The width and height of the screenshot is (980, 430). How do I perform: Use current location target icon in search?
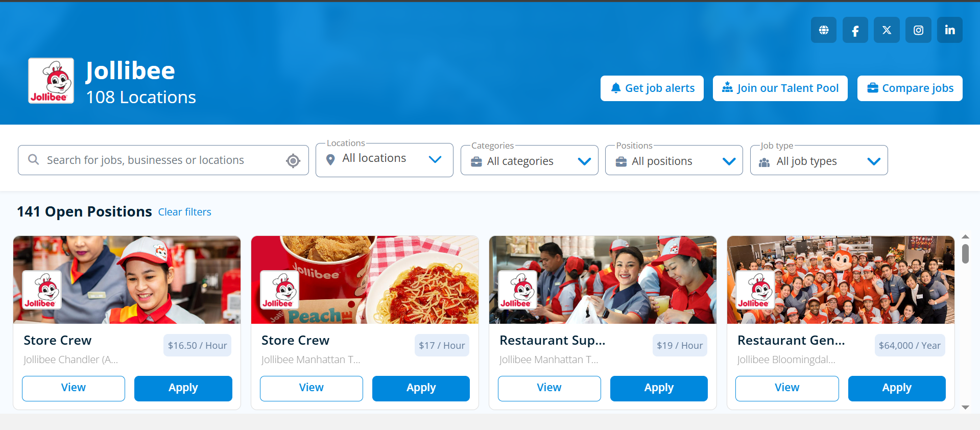point(293,160)
